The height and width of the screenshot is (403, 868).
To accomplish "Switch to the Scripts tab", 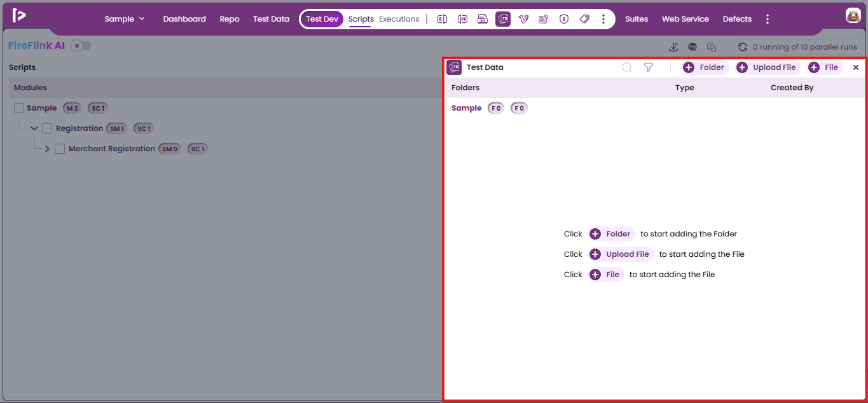I will [361, 19].
